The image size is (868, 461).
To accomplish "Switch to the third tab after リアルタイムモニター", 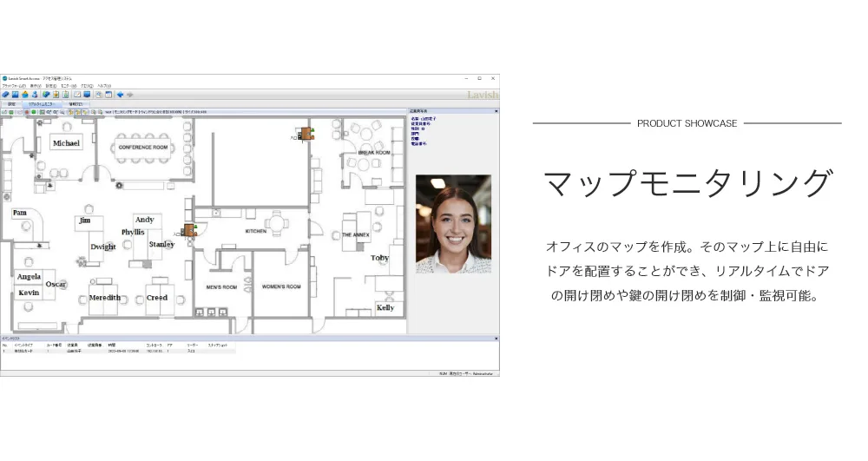I will pos(76,103).
